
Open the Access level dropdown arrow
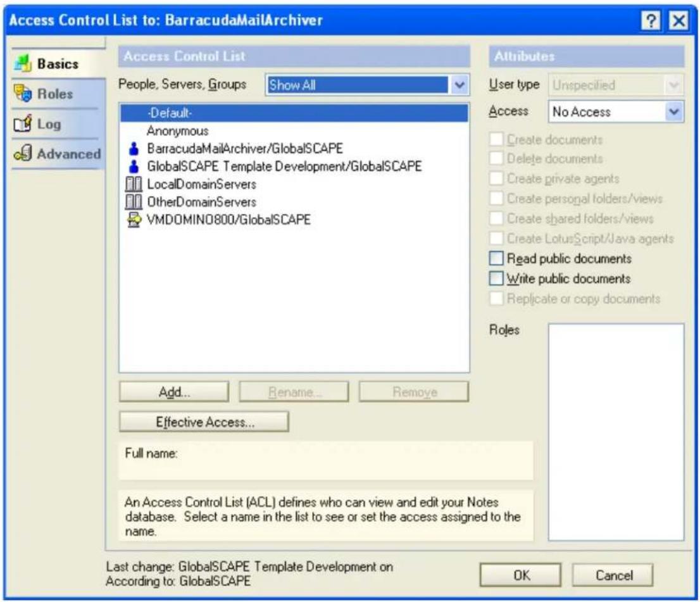point(674,111)
